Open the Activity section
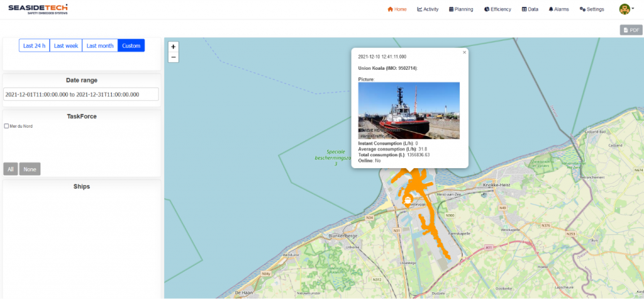The image size is (644, 299). pos(428,9)
